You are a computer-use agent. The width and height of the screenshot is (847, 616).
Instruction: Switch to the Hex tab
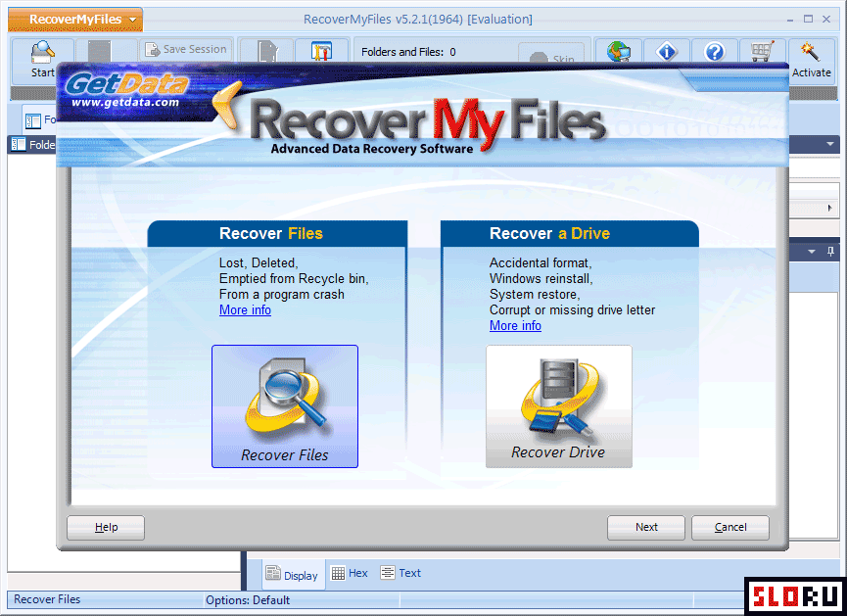[x=350, y=573]
